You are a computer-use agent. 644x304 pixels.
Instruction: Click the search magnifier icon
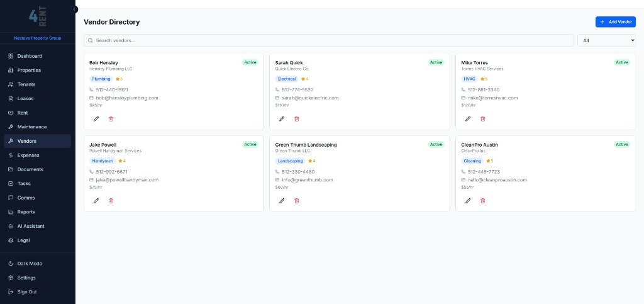pyautogui.click(x=91, y=41)
